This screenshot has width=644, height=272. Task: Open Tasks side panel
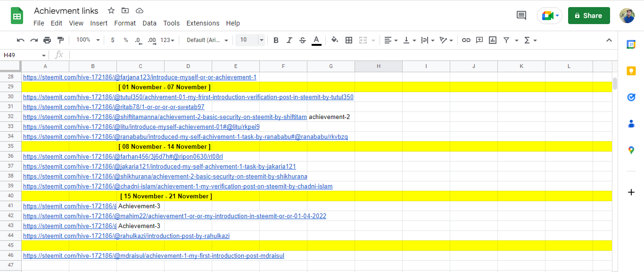631,97
